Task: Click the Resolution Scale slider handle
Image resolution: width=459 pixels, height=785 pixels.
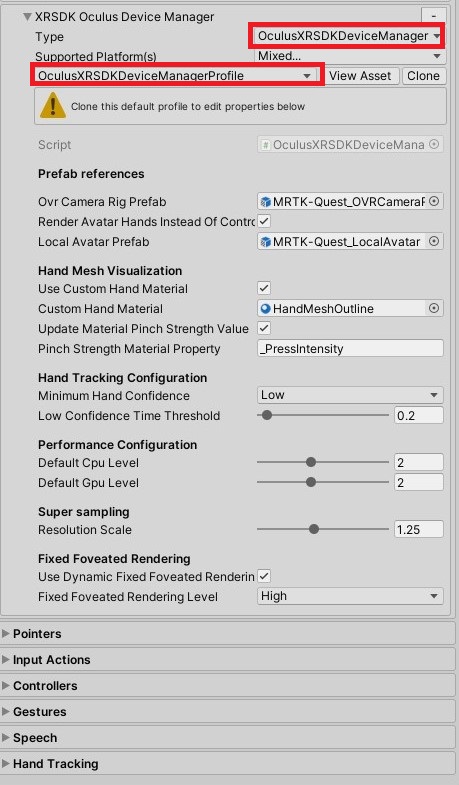Action: pyautogui.click(x=314, y=529)
